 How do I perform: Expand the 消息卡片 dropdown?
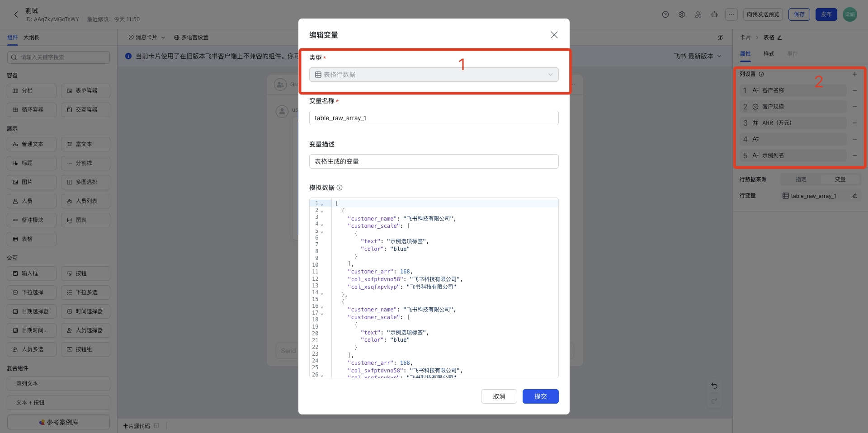coord(147,38)
